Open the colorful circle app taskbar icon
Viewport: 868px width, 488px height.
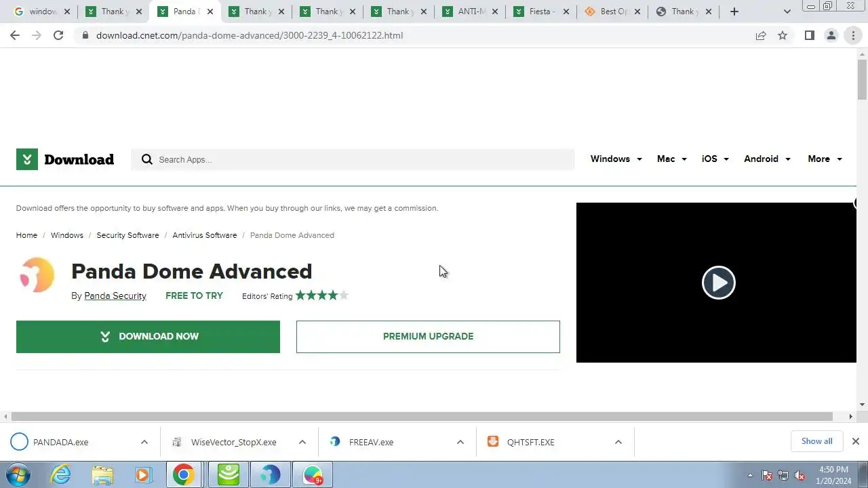coord(313,474)
